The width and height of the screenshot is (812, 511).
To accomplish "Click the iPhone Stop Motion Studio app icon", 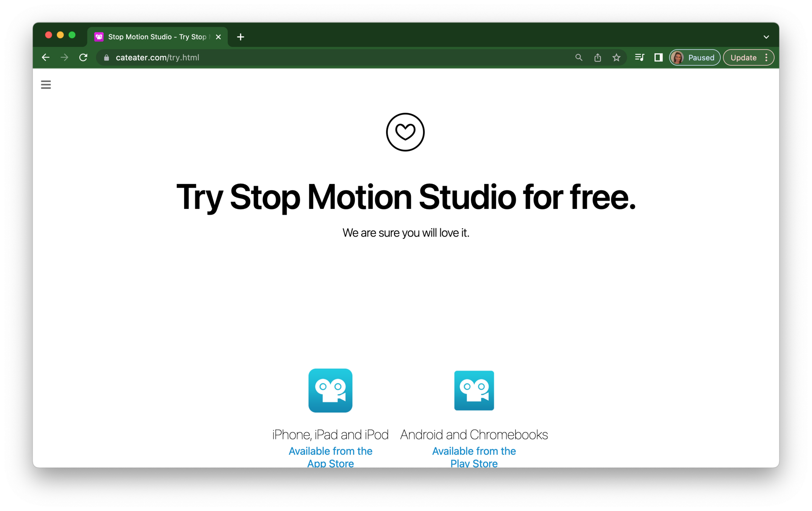I will tap(330, 390).
